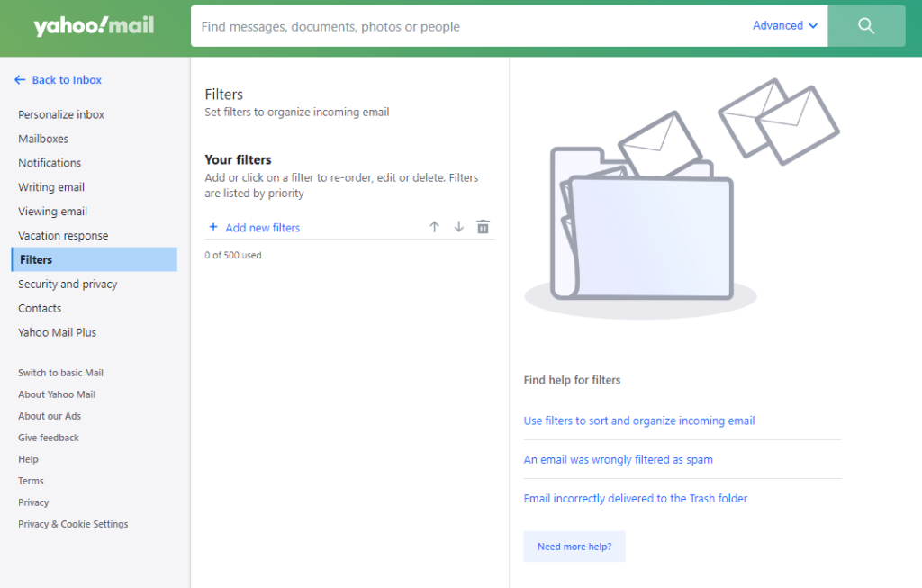The image size is (922, 588).
Task: Open the Security and privacy settings
Action: (x=68, y=284)
